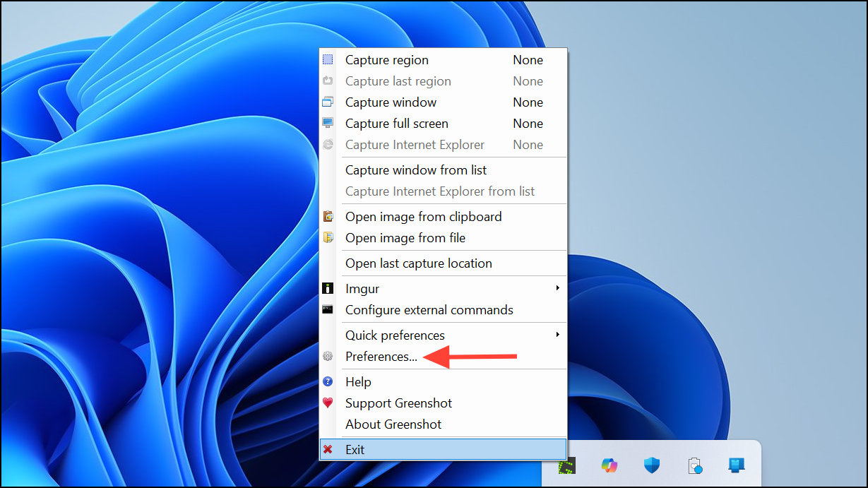Click the Imgur uploader icon
This screenshot has height=488, width=868.
pos(328,288)
